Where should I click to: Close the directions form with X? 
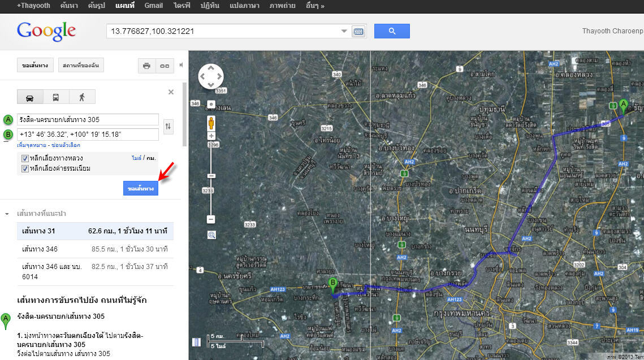(x=171, y=92)
